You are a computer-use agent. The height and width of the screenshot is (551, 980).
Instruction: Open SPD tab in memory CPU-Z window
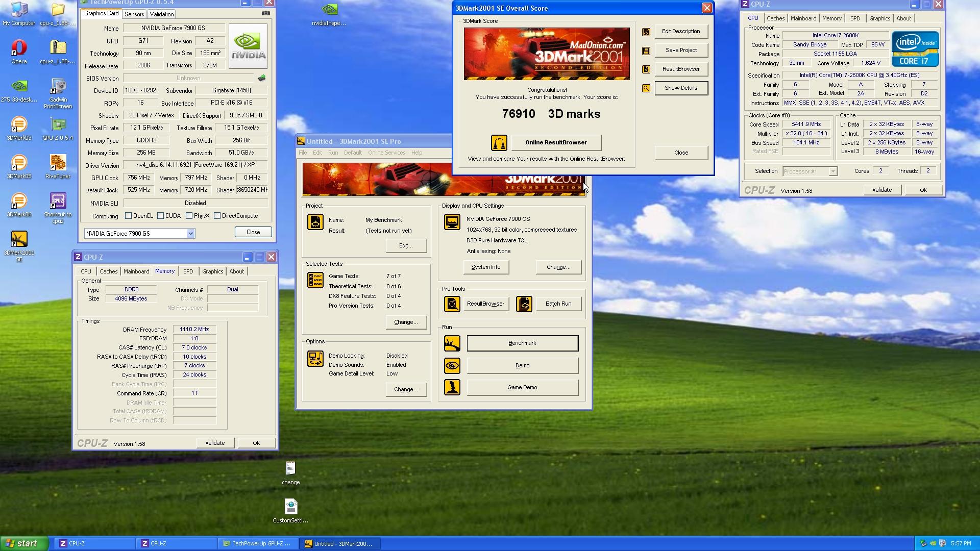click(188, 271)
